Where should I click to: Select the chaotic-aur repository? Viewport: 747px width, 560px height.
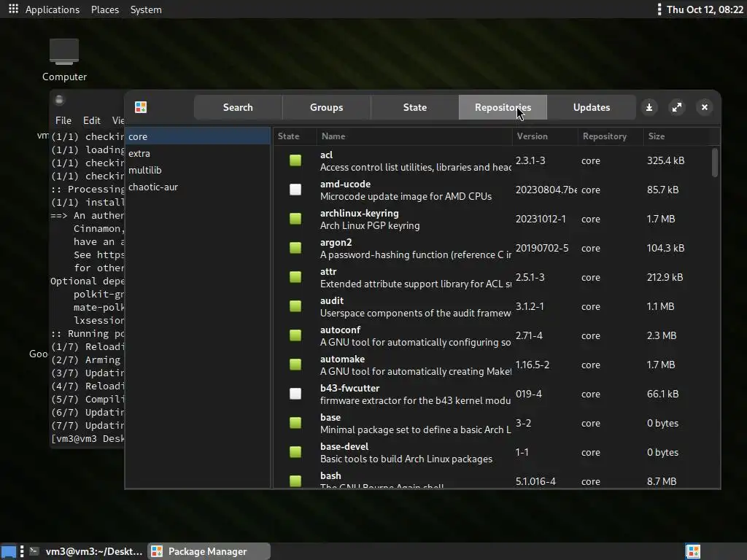tap(197, 187)
